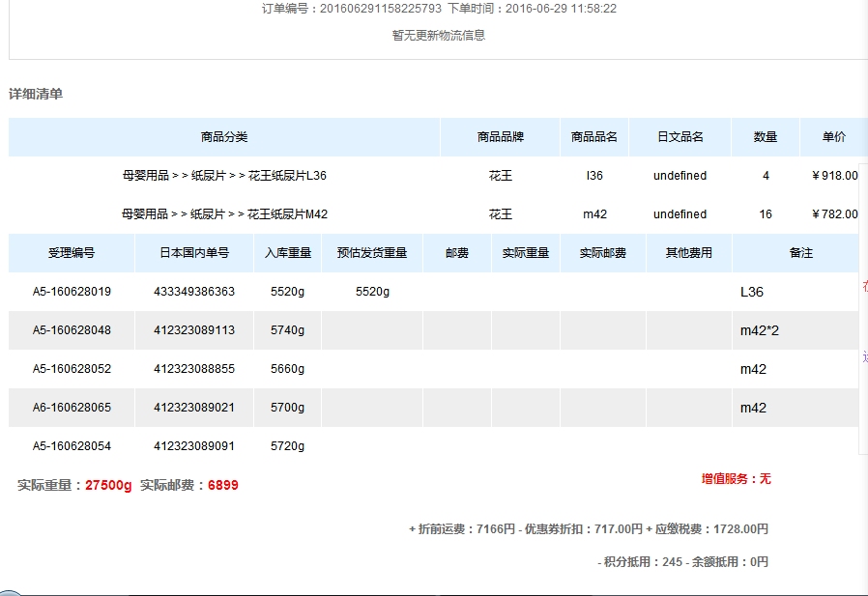The width and height of the screenshot is (868, 596).
Task: Click acceptance number A5-160628048
Action: [x=72, y=330]
